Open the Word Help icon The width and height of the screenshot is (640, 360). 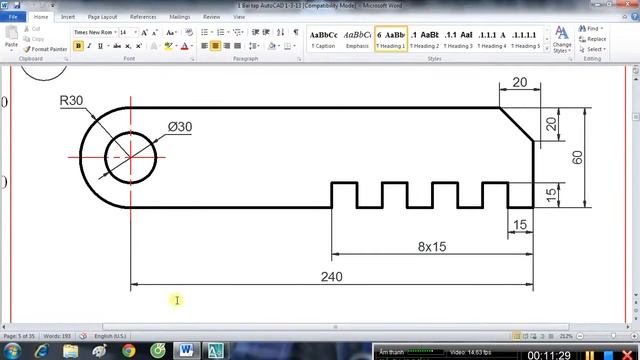pyautogui.click(x=635, y=17)
